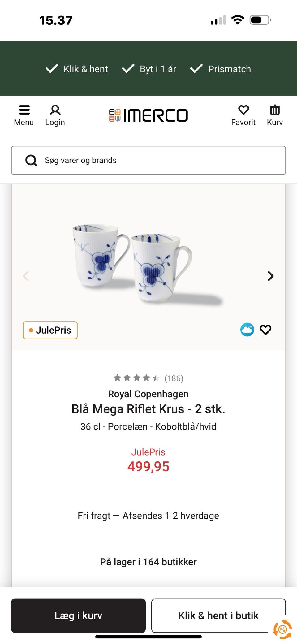Open the Klik & hent info
The width and height of the screenshot is (297, 644).
click(x=53, y=68)
